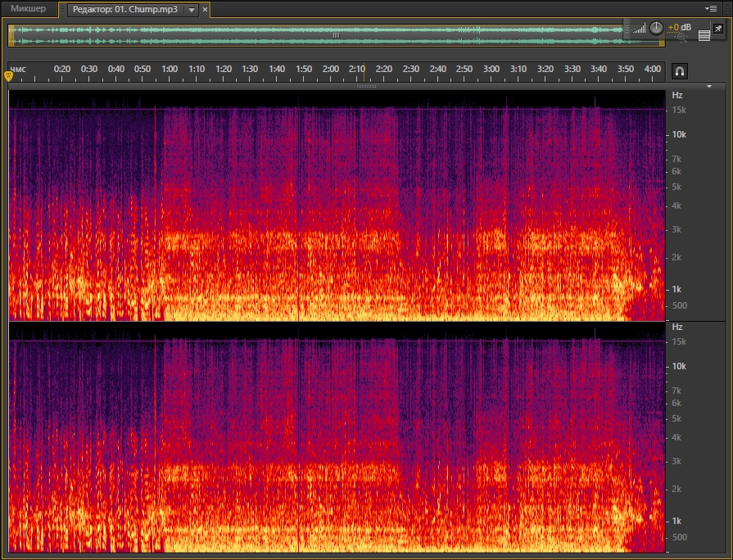Expand the spectral scale options triangle

pos(709,85)
